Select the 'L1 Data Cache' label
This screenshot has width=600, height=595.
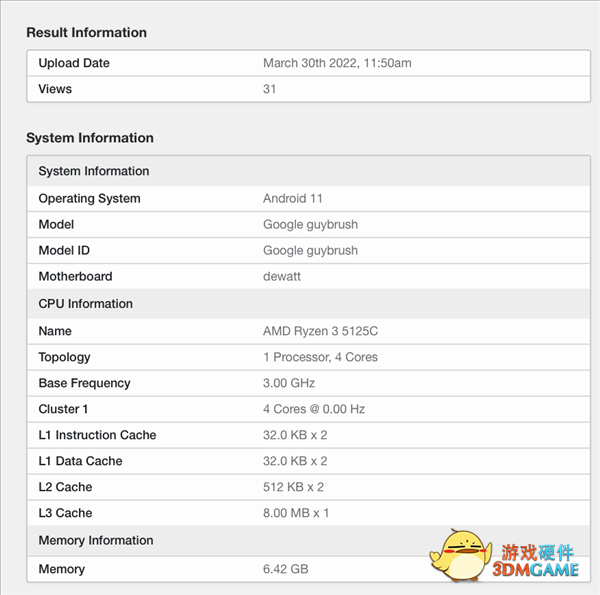tap(80, 461)
